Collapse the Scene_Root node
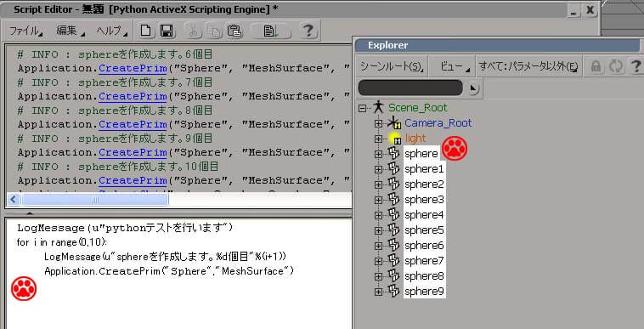 point(362,108)
